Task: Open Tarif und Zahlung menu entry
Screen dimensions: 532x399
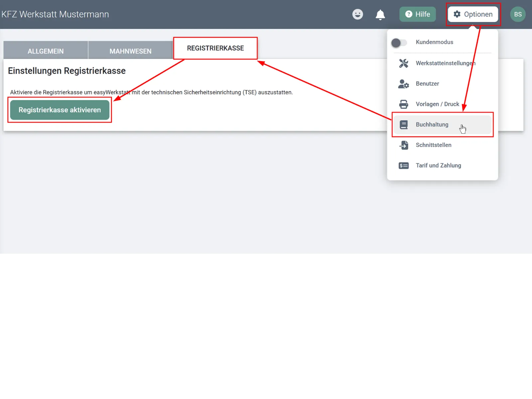Action: click(443, 166)
